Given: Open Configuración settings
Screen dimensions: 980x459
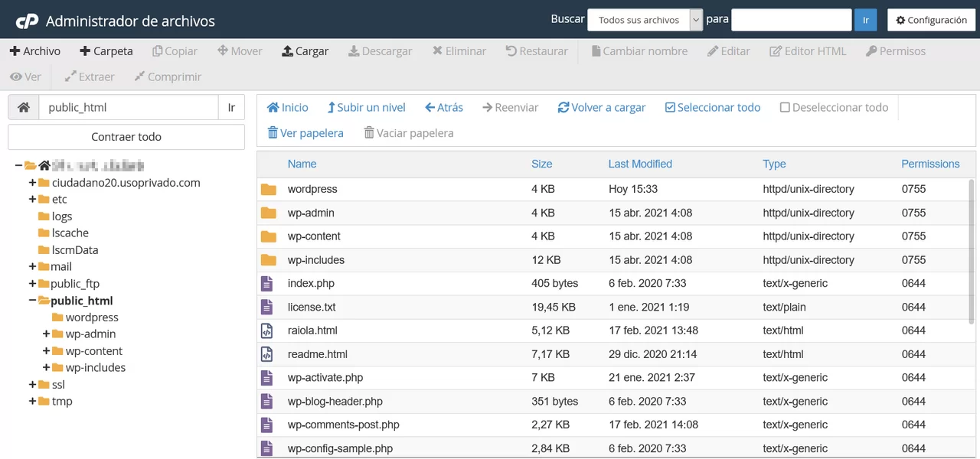Looking at the screenshot, I should (932, 20).
